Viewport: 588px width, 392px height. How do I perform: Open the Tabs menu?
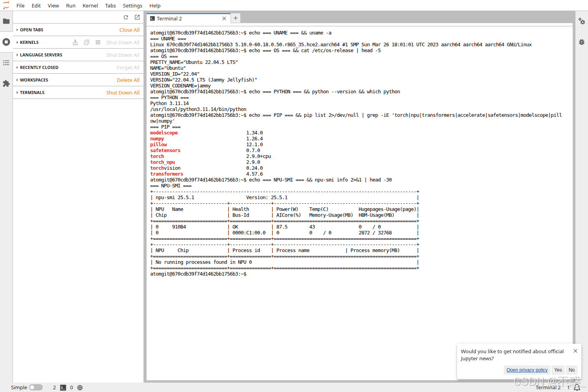click(111, 5)
